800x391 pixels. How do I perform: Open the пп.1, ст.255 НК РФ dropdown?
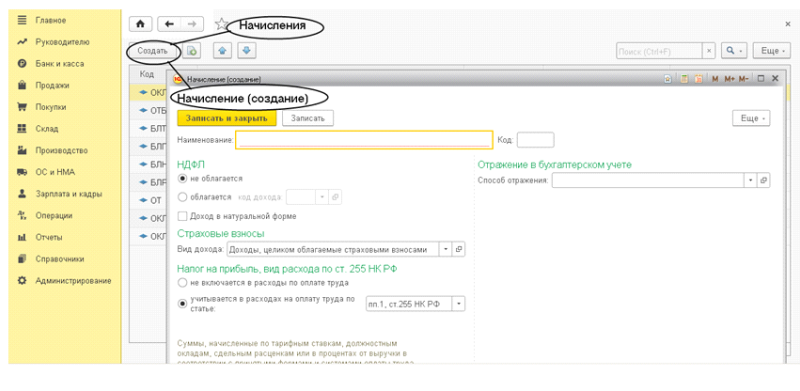pos(459,304)
